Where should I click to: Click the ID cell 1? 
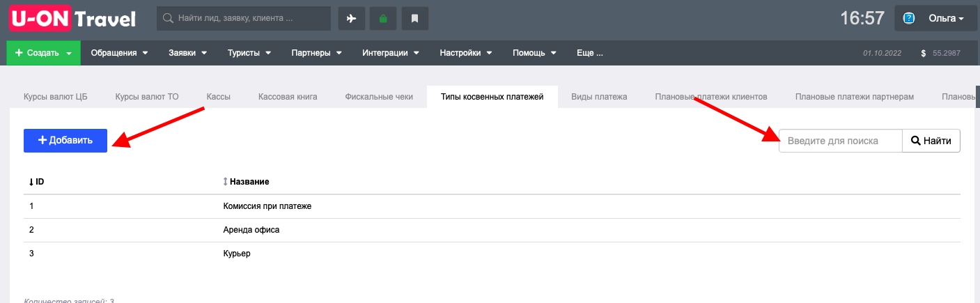[x=31, y=206]
